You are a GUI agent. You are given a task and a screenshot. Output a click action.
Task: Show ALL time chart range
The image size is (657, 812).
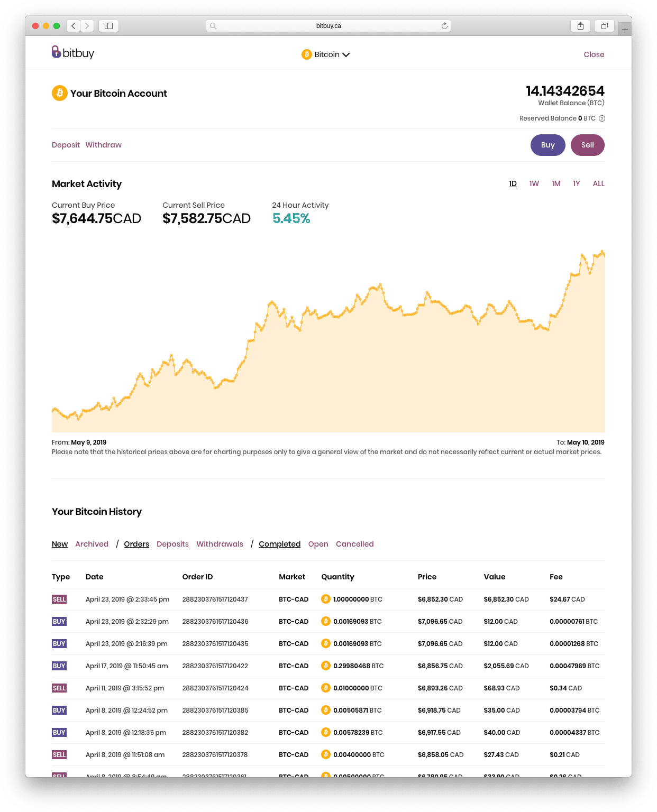[x=599, y=183]
